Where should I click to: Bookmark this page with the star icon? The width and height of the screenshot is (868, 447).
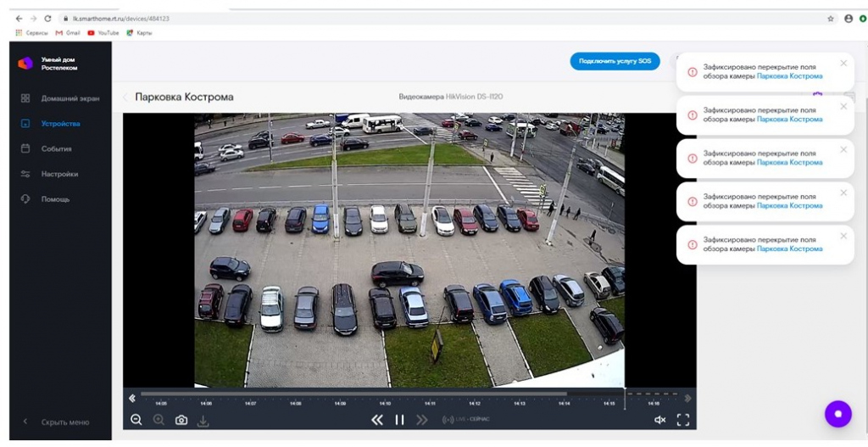(831, 18)
